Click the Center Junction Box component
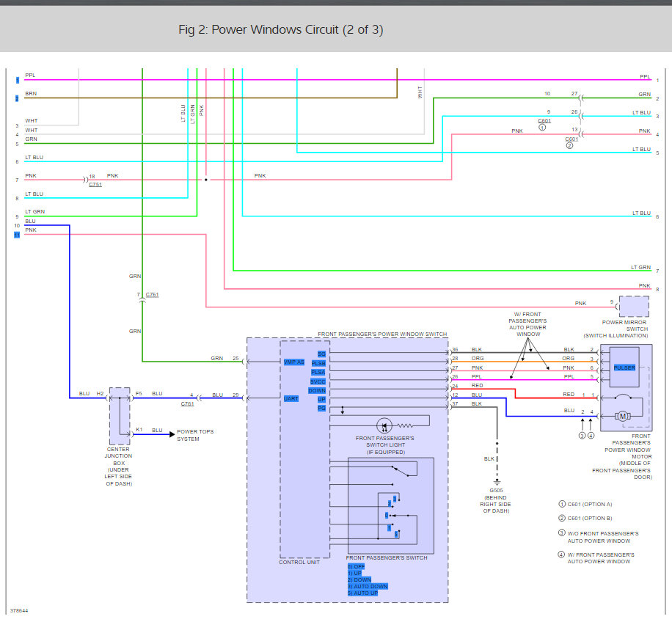This screenshot has width=672, height=622. pos(120,416)
